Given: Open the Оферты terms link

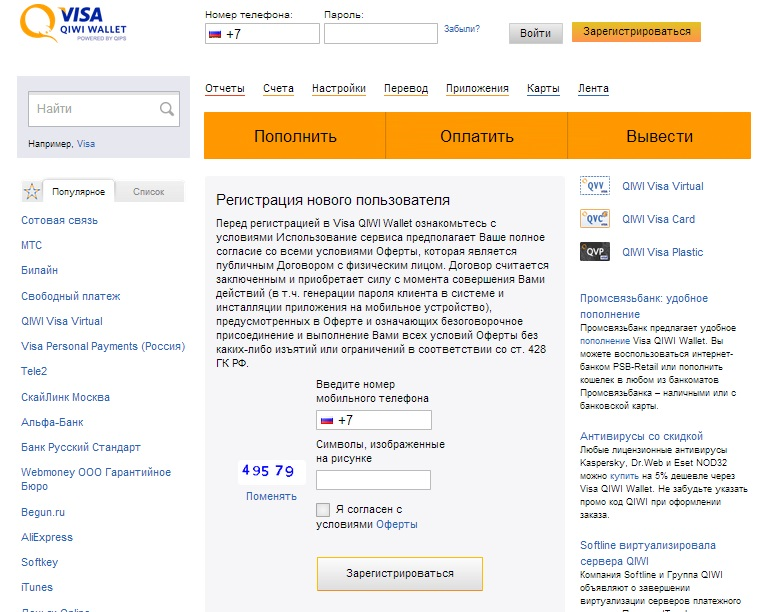Looking at the screenshot, I should pos(396,524).
